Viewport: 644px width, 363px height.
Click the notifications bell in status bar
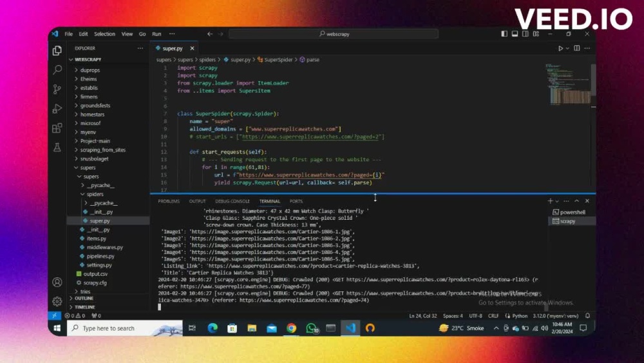(588, 316)
